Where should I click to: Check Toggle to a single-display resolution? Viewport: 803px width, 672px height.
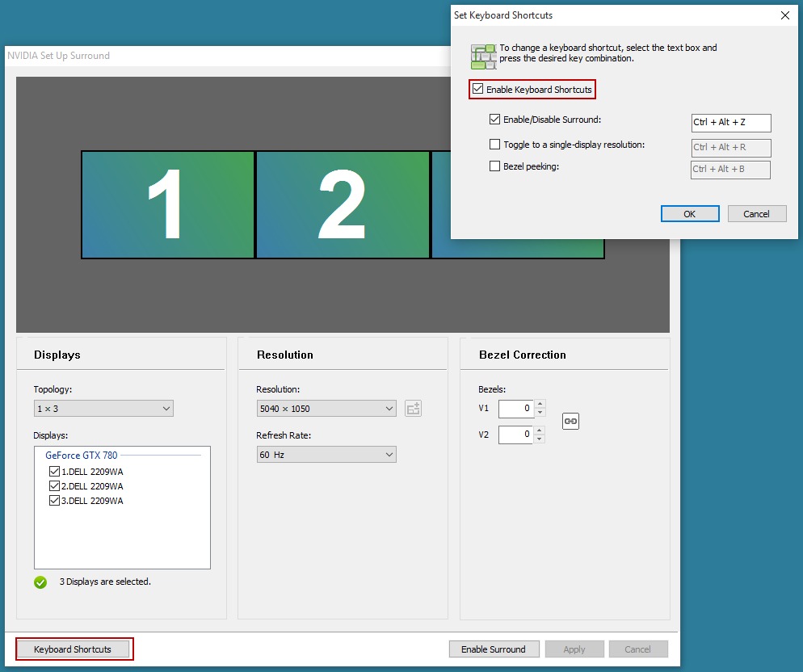coord(495,145)
